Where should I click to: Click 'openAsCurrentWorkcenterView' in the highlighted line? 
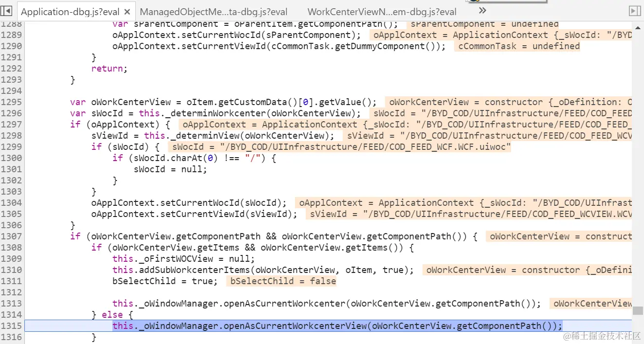(x=295, y=326)
